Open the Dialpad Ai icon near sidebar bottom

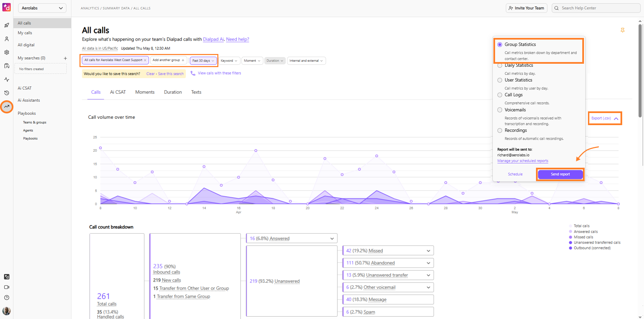[x=7, y=277]
